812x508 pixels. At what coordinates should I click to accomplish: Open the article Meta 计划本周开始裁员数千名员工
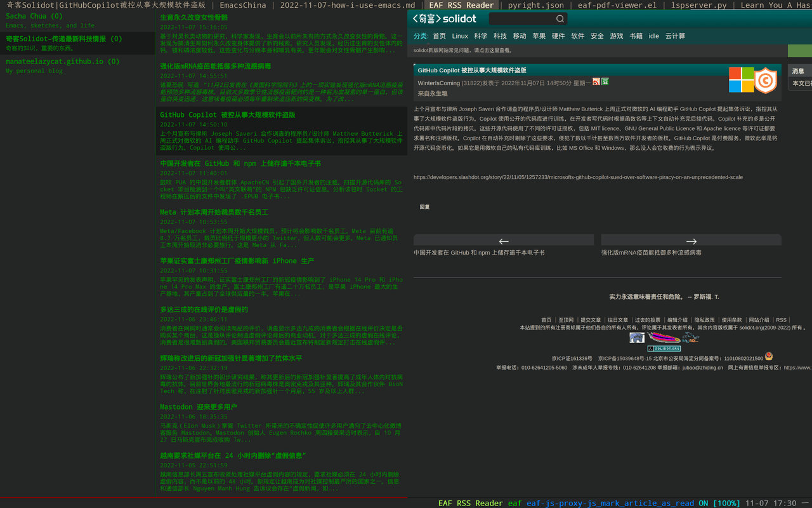pos(281,229)
